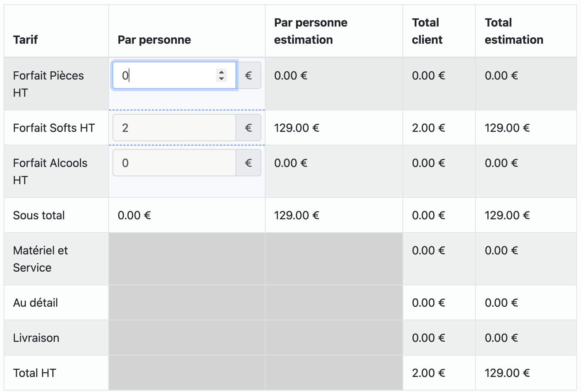
Task: Click the euro addon next to Forfait Softs
Action: point(248,128)
